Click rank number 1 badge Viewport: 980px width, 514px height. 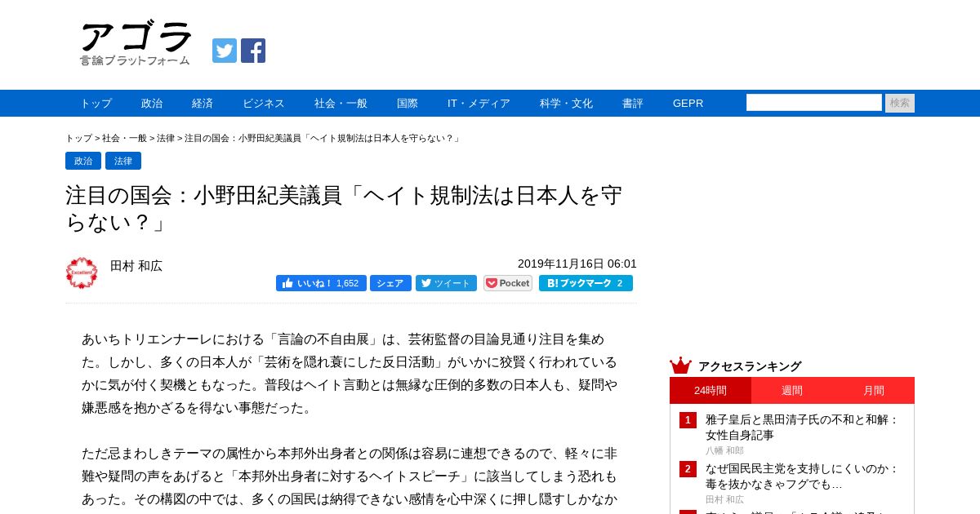(688, 420)
